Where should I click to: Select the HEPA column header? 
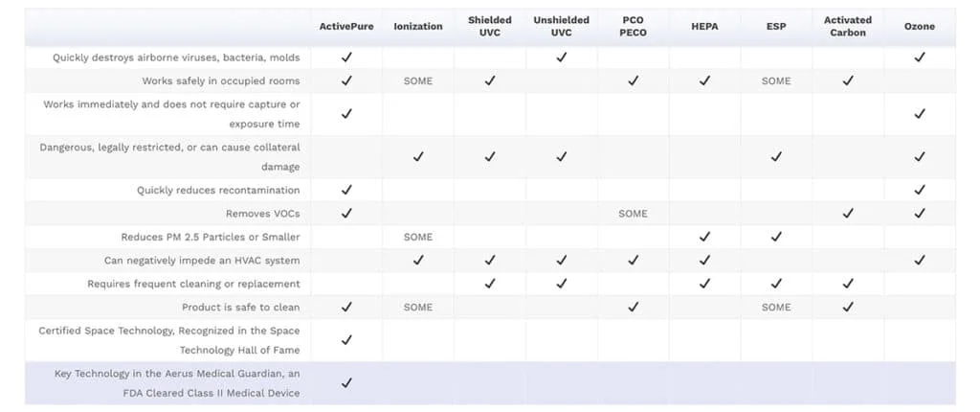click(x=704, y=26)
